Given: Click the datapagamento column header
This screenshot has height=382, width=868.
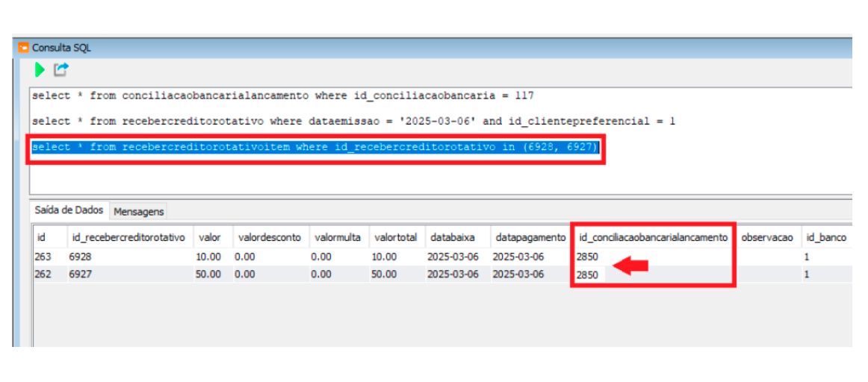Looking at the screenshot, I should (x=531, y=237).
